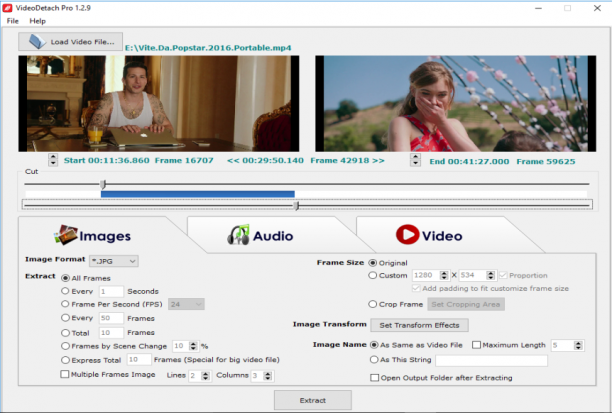Click the Load Video File folder icon
Viewport: 612px width, 413px height.
(x=37, y=41)
